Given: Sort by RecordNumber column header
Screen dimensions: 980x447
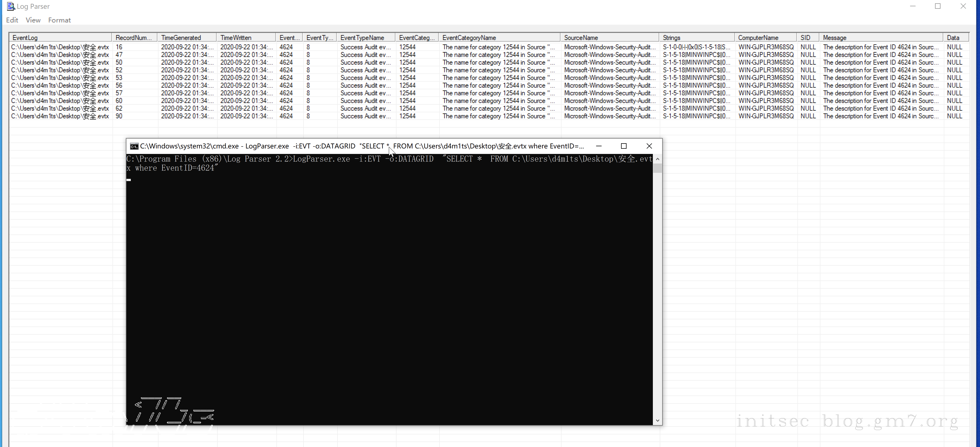Looking at the screenshot, I should (x=134, y=38).
